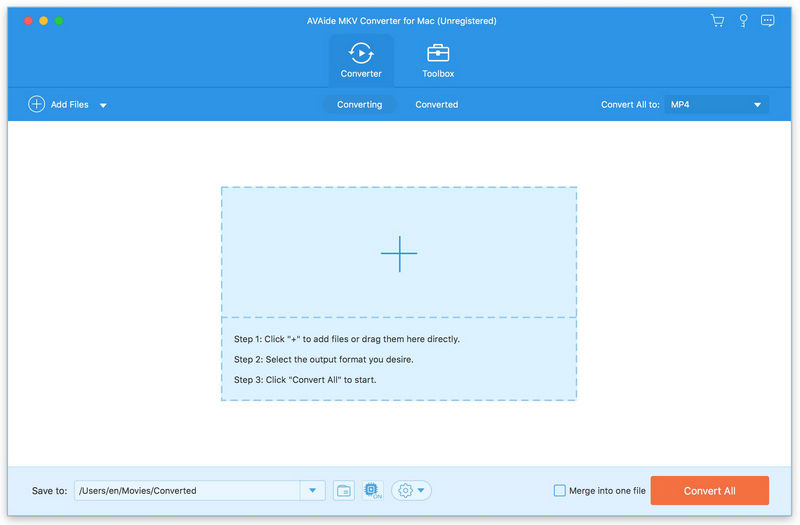The width and height of the screenshot is (800, 525).
Task: Switch to the Converter tab
Action: (x=361, y=60)
